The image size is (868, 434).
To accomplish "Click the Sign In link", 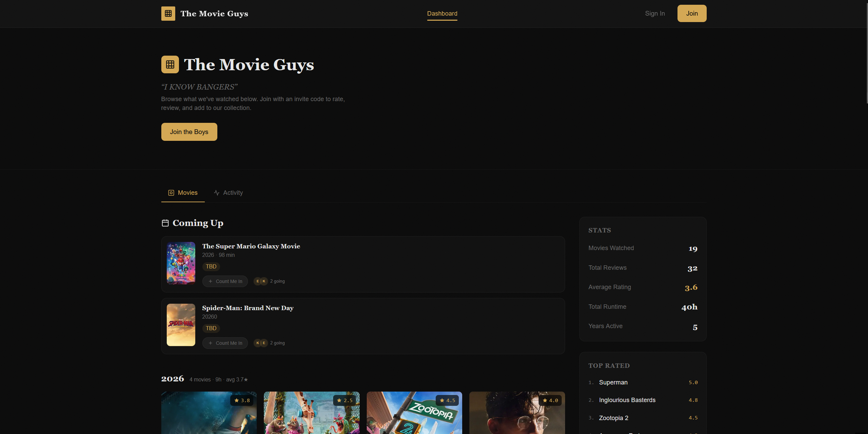I will point(655,14).
